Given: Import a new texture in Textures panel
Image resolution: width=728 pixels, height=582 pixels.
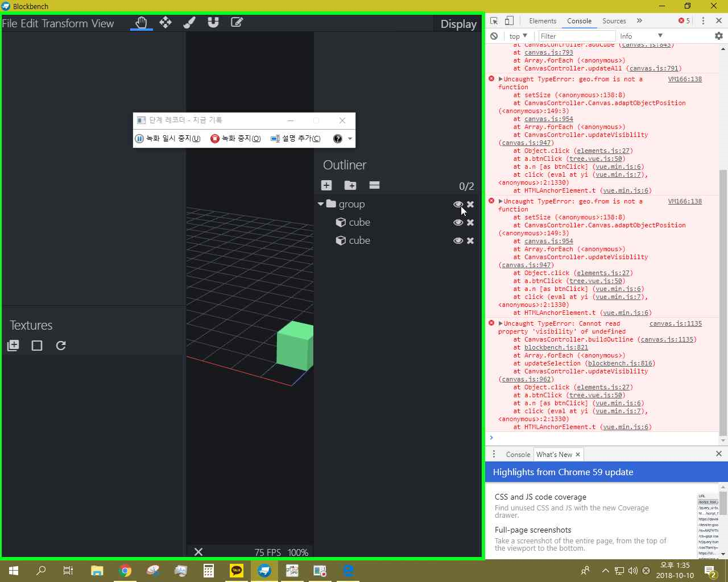Looking at the screenshot, I should pos(13,345).
